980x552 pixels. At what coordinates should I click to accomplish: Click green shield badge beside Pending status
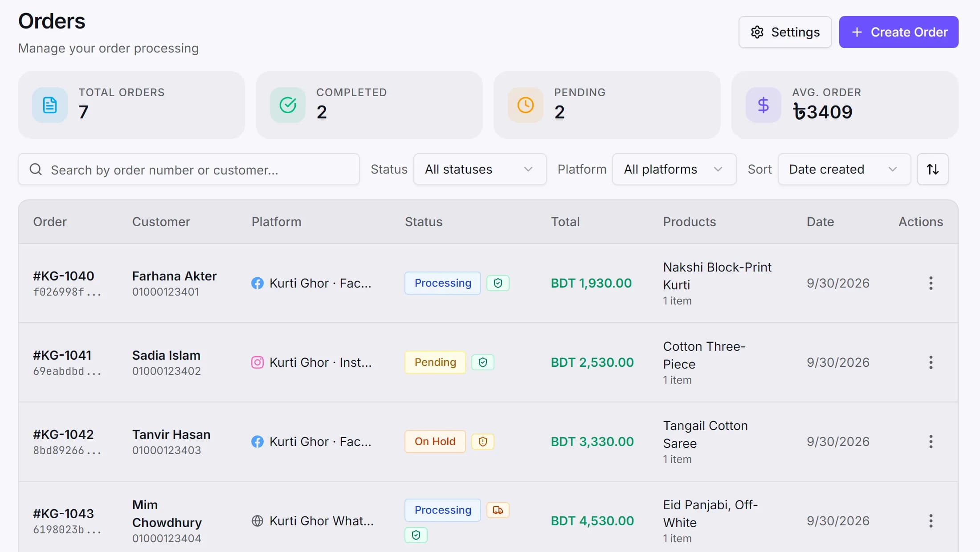pos(483,362)
